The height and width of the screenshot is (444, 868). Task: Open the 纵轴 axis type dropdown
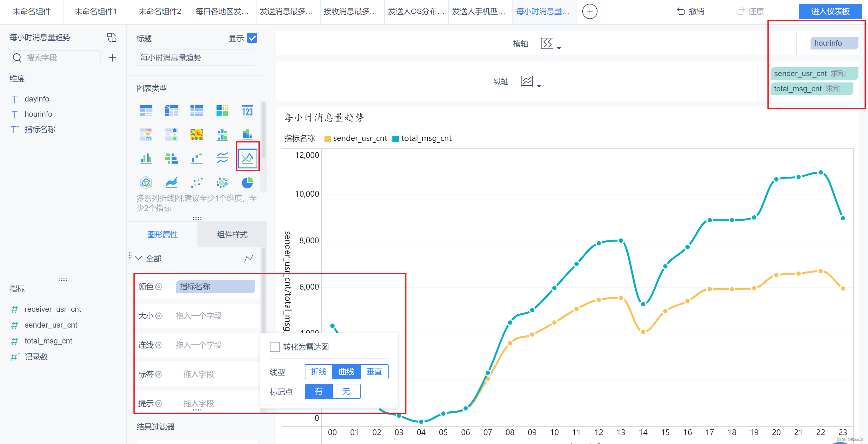[531, 82]
